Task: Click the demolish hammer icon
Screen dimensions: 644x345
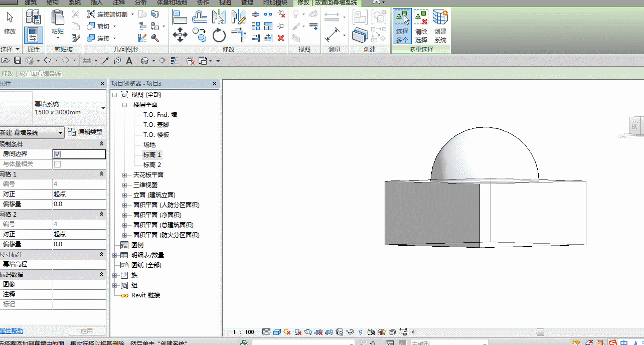Action: coord(155,38)
